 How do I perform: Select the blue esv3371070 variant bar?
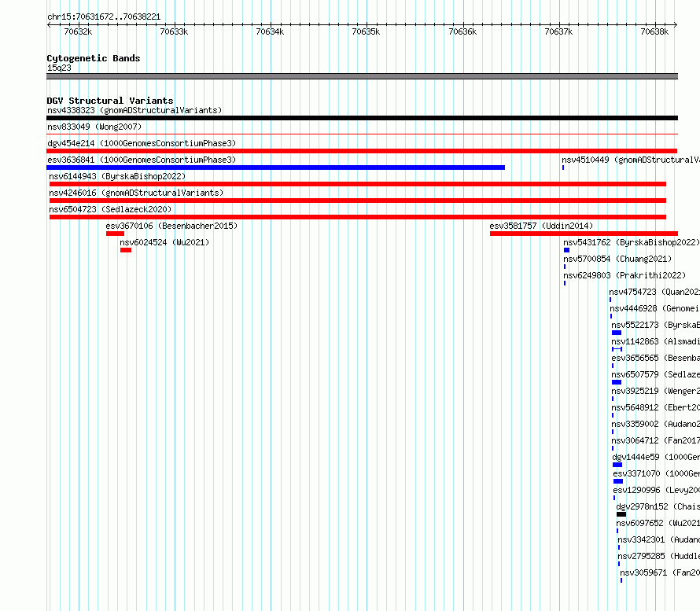[618, 481]
